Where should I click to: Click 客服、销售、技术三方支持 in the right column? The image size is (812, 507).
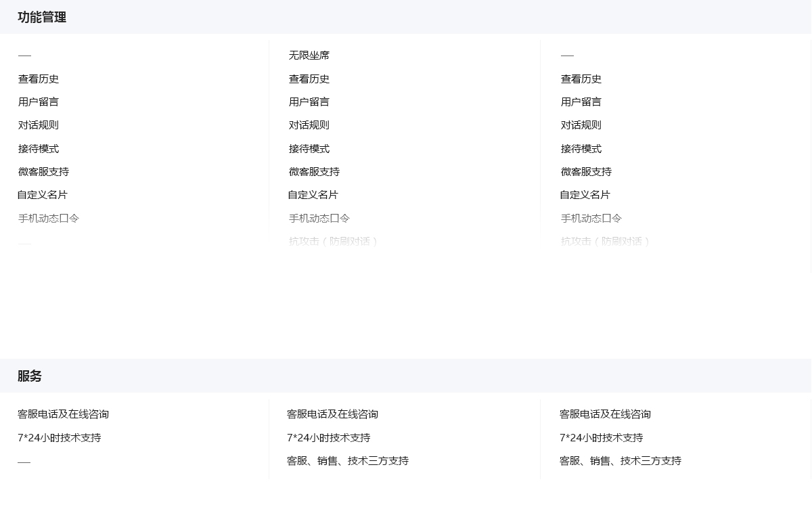(x=620, y=461)
